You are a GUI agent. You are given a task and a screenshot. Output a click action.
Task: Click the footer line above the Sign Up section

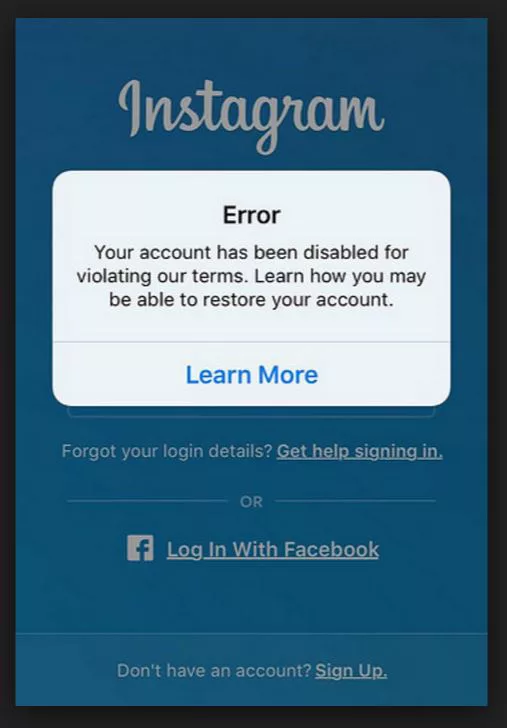click(251, 633)
